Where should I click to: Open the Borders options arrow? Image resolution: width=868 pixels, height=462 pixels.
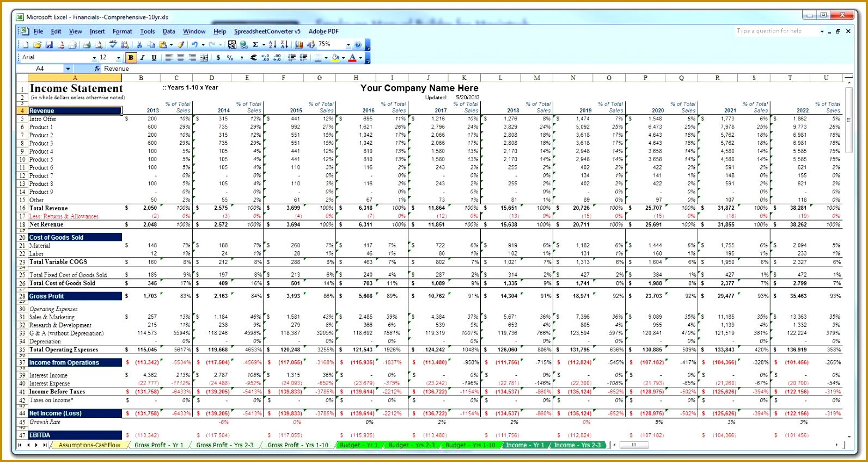click(326, 58)
